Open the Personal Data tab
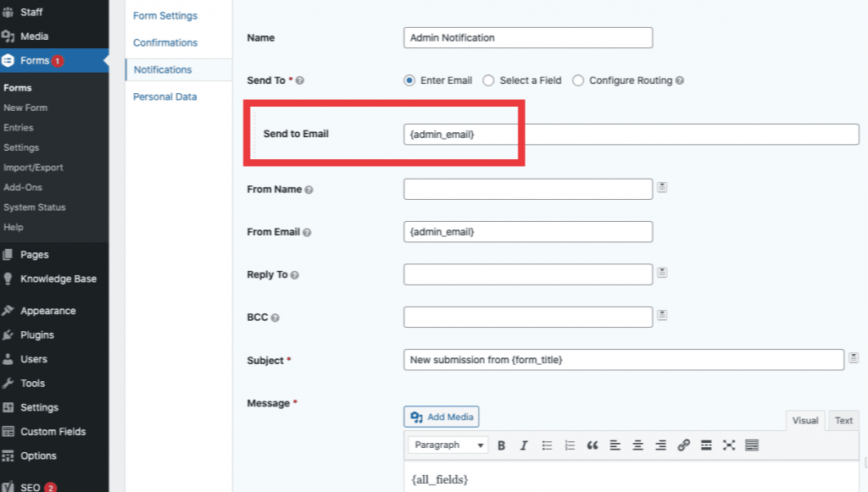 165,97
